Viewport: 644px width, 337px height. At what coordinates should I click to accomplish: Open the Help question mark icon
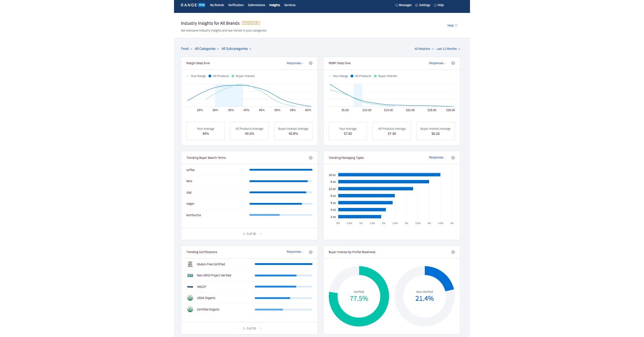click(436, 5)
